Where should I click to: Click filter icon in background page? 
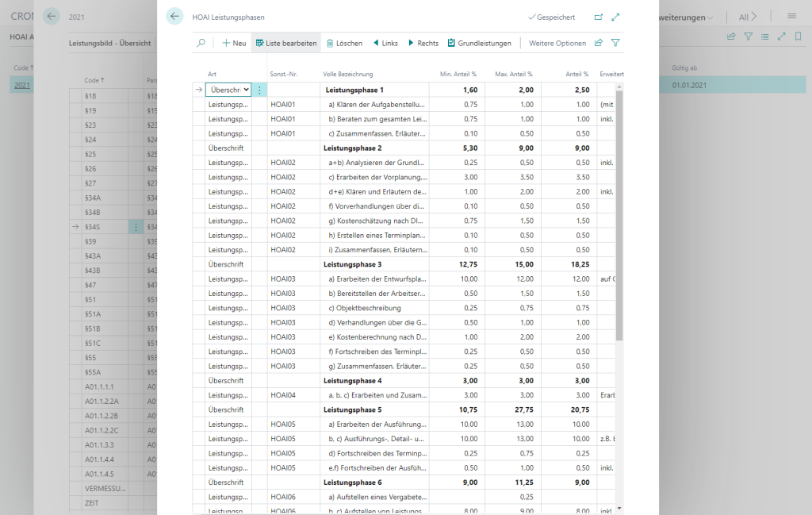pyautogui.click(x=749, y=37)
